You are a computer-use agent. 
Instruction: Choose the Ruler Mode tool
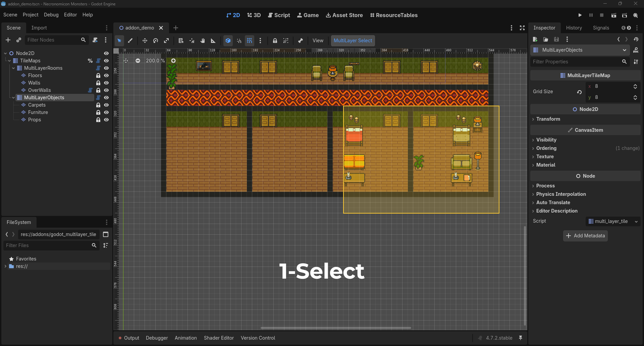pyautogui.click(x=213, y=41)
